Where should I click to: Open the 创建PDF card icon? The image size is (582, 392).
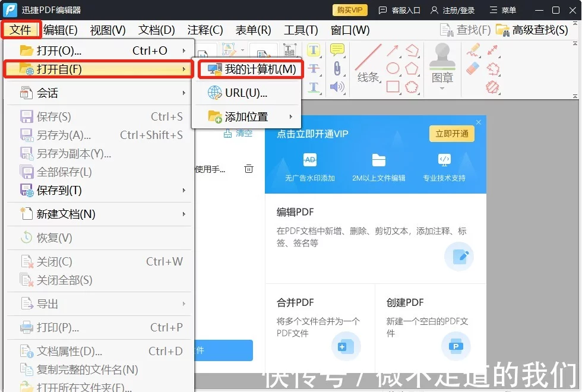(x=456, y=346)
